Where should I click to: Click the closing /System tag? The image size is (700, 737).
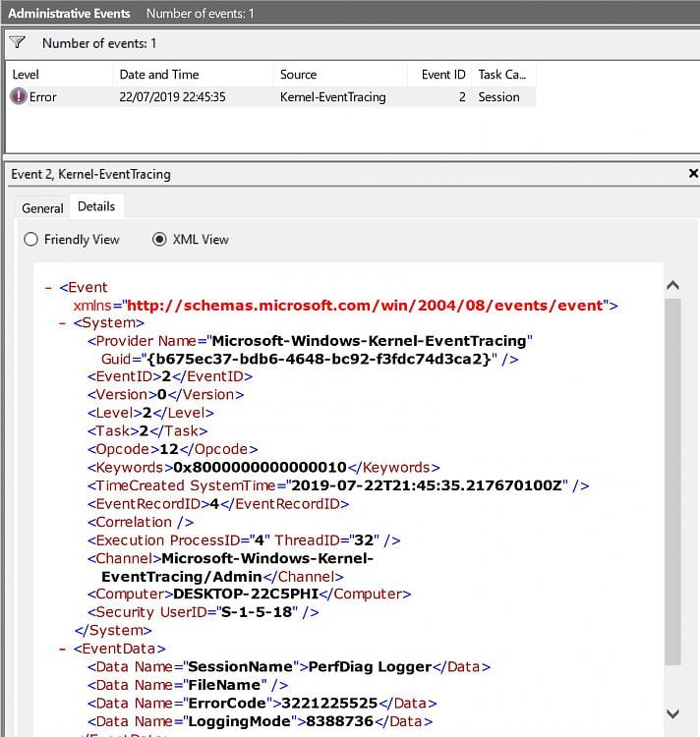click(113, 630)
